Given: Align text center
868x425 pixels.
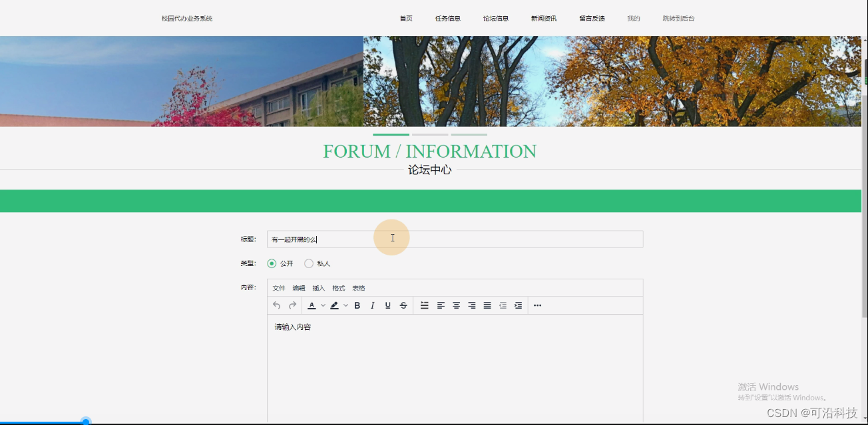Looking at the screenshot, I should (x=456, y=305).
